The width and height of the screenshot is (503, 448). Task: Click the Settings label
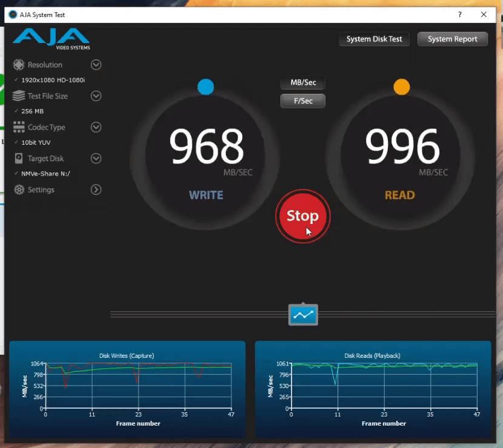click(x=41, y=190)
